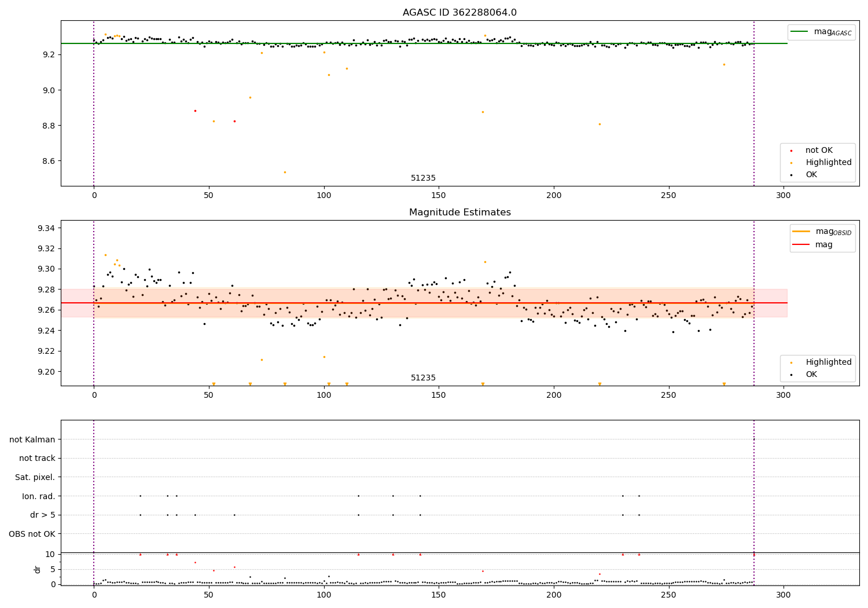Click the 9.22 tick on middle y-axis

pos(46,351)
